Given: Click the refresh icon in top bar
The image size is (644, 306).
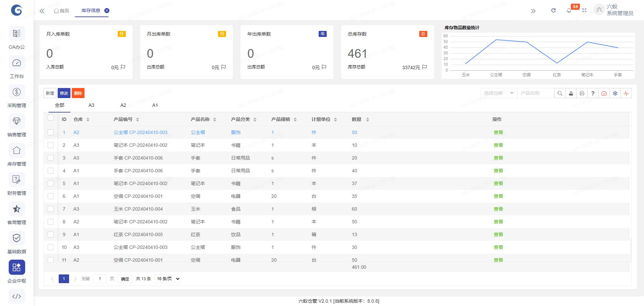Looking at the screenshot, I should [x=553, y=10].
